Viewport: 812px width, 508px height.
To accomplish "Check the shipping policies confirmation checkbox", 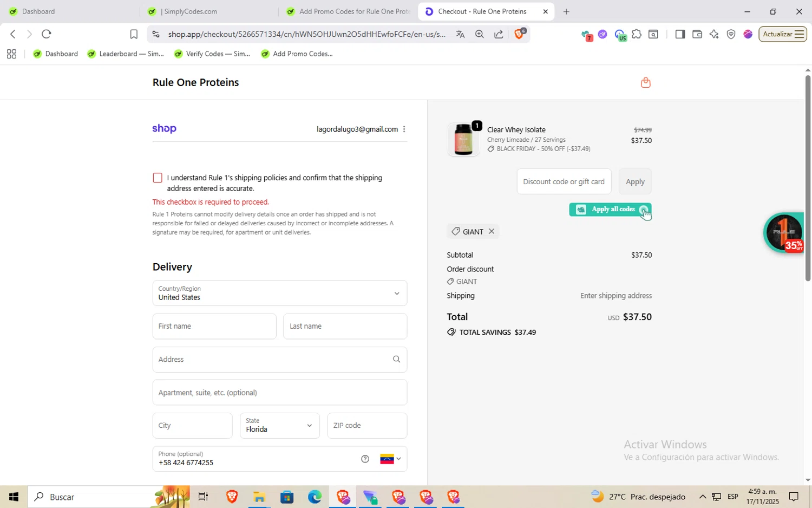I will [158, 178].
